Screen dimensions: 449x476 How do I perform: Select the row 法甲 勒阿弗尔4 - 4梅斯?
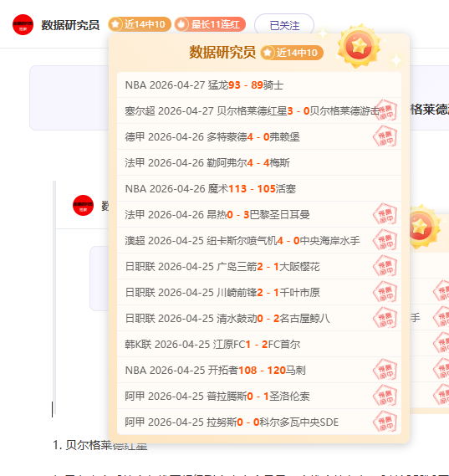click(x=259, y=163)
